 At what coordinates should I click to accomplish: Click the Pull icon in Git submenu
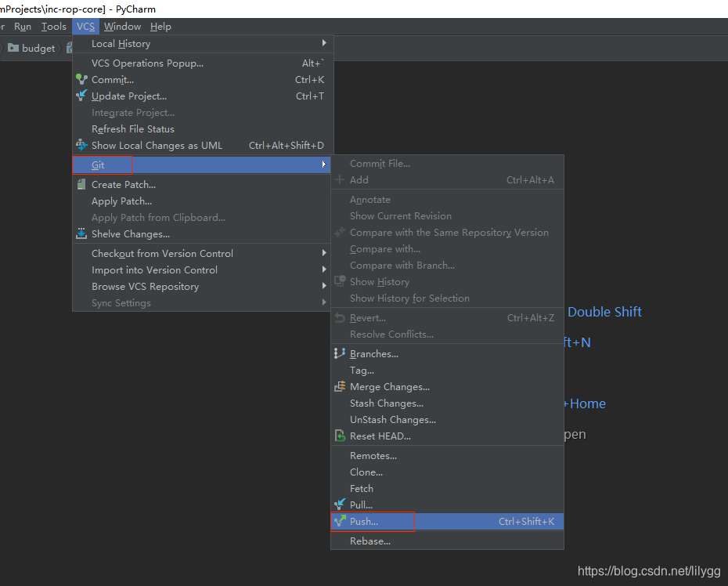340,505
